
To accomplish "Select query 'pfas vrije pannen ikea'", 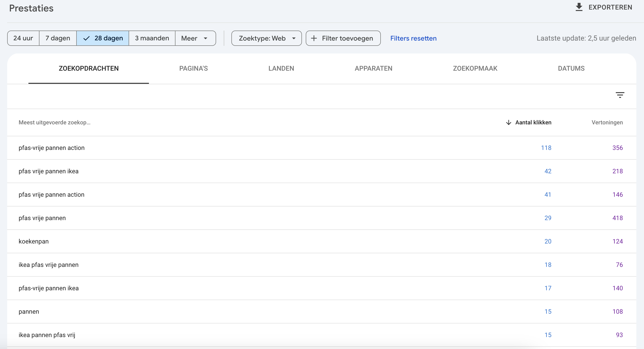I will (49, 171).
